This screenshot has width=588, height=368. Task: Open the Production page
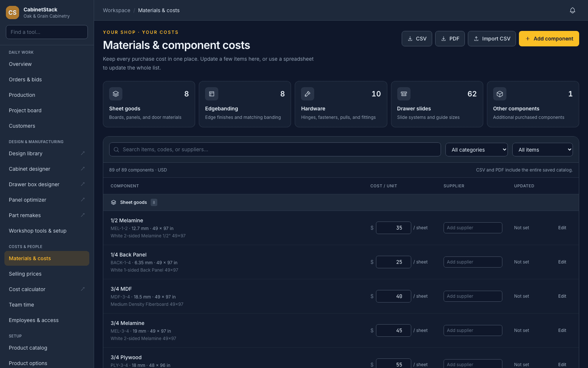point(47,95)
